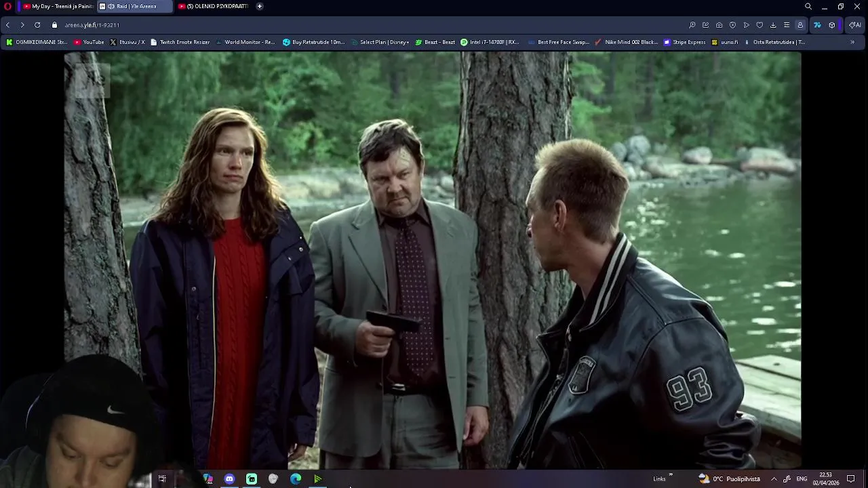Open network settings tray icon
This screenshot has height=488, width=868.
click(x=787, y=479)
